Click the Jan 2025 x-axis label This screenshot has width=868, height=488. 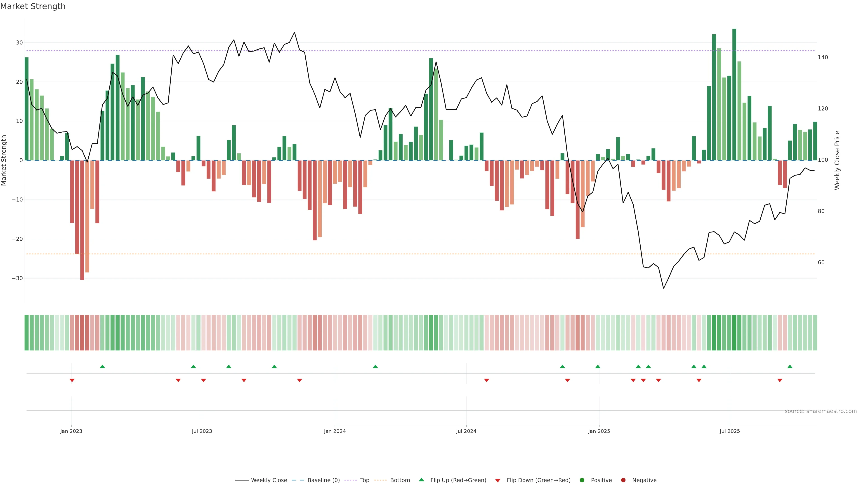[599, 431]
